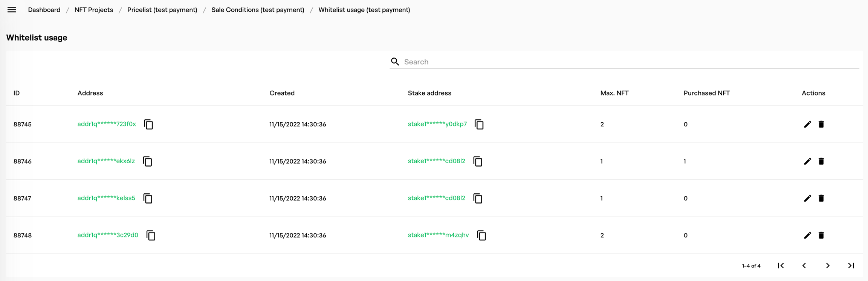Copy address addr1q******ekx6lz to clipboard
Viewport: 868px width, 281px height.
[147, 161]
